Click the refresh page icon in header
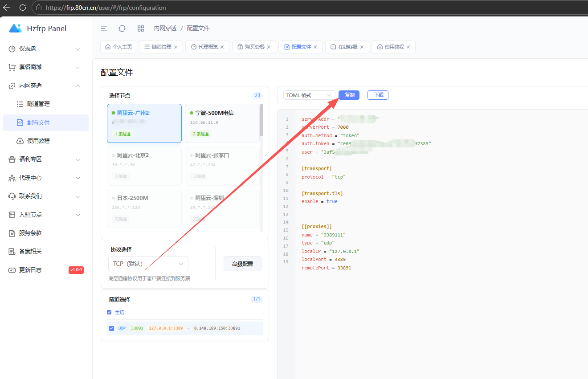 pyautogui.click(x=122, y=29)
